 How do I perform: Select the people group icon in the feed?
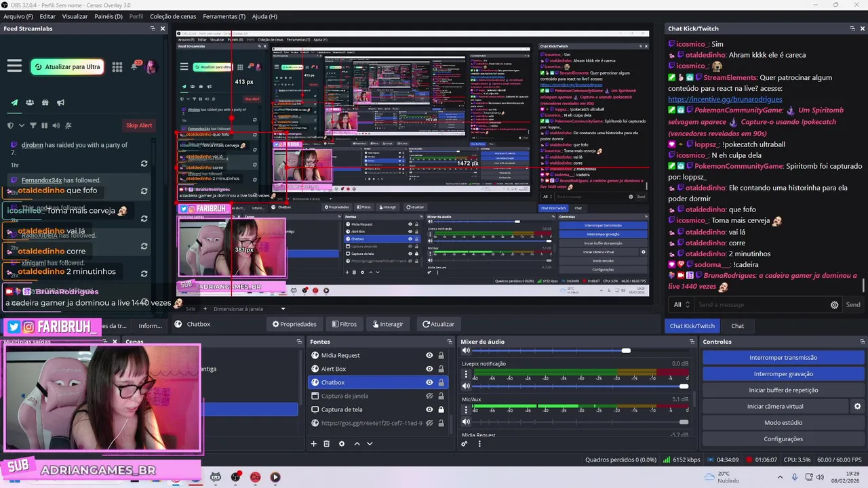pyautogui.click(x=30, y=103)
